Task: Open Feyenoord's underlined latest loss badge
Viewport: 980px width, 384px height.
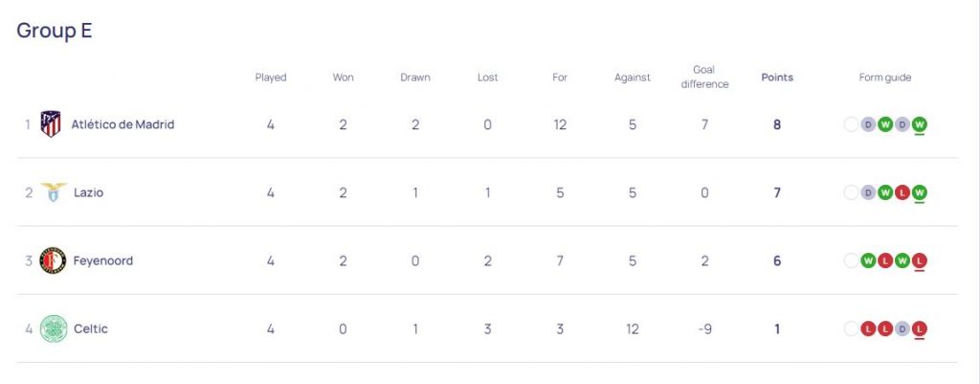Action: tap(920, 260)
